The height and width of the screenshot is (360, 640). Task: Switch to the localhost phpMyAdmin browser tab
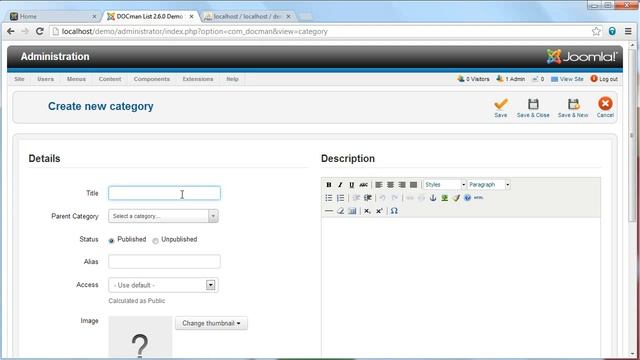(248, 16)
